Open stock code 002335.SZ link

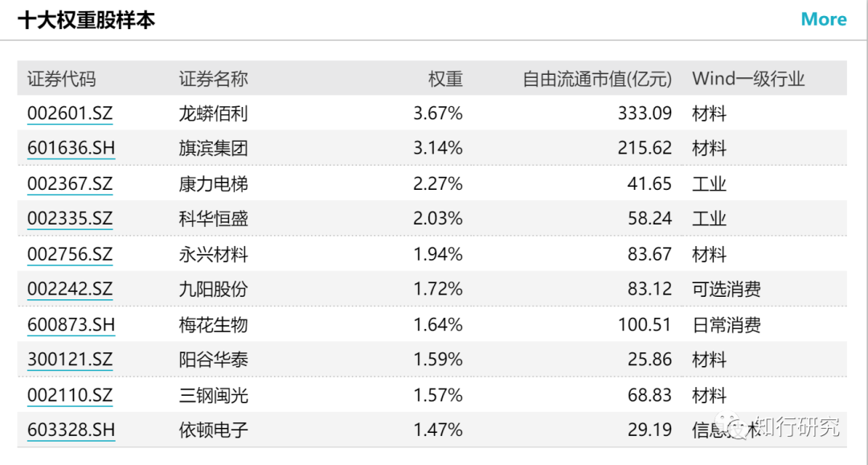[x=70, y=219]
